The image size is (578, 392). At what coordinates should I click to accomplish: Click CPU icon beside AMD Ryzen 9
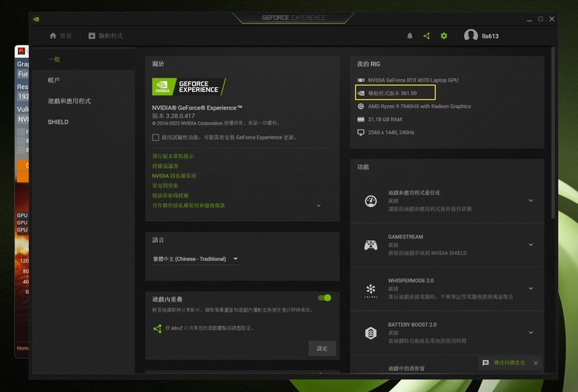tap(361, 106)
